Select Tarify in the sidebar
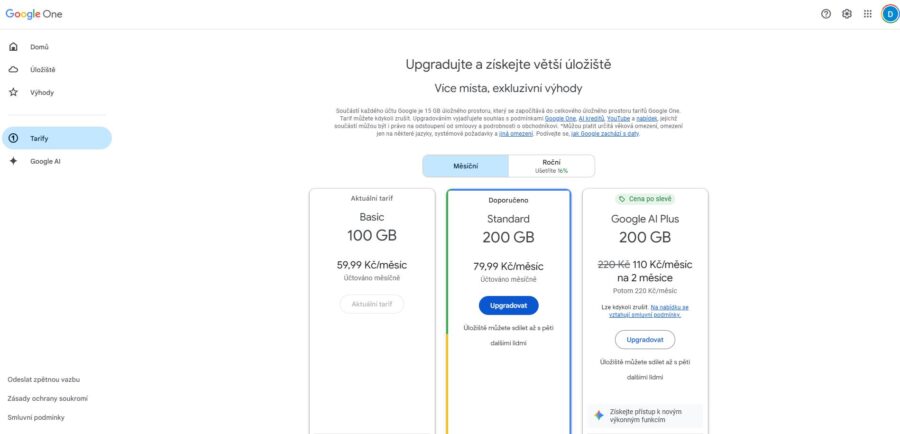900x434 pixels. [57, 138]
